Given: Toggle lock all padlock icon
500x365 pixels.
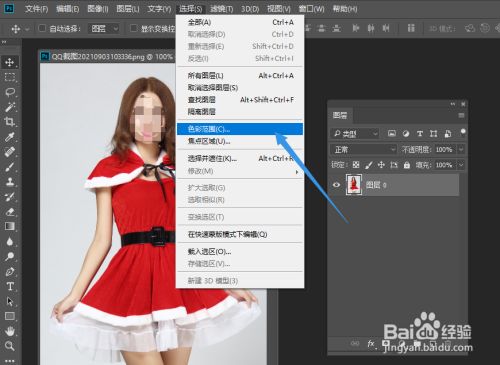Looking at the screenshot, I should point(407,165).
